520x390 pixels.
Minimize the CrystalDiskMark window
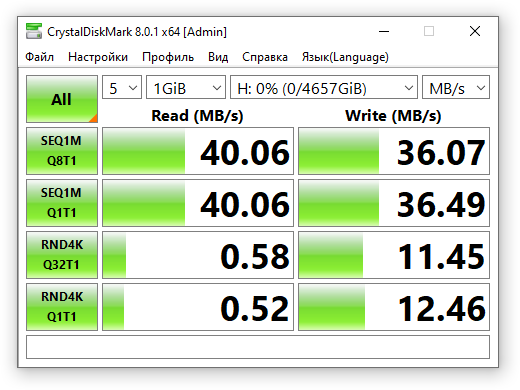pyautogui.click(x=384, y=32)
